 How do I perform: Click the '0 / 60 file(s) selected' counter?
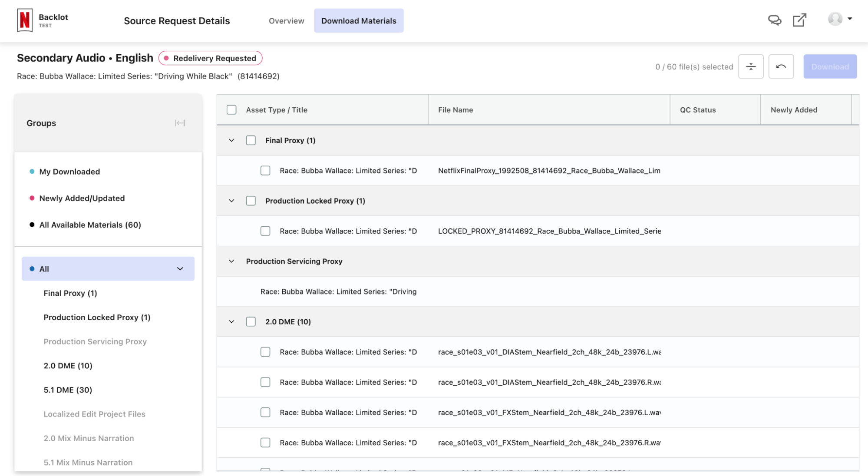click(694, 67)
